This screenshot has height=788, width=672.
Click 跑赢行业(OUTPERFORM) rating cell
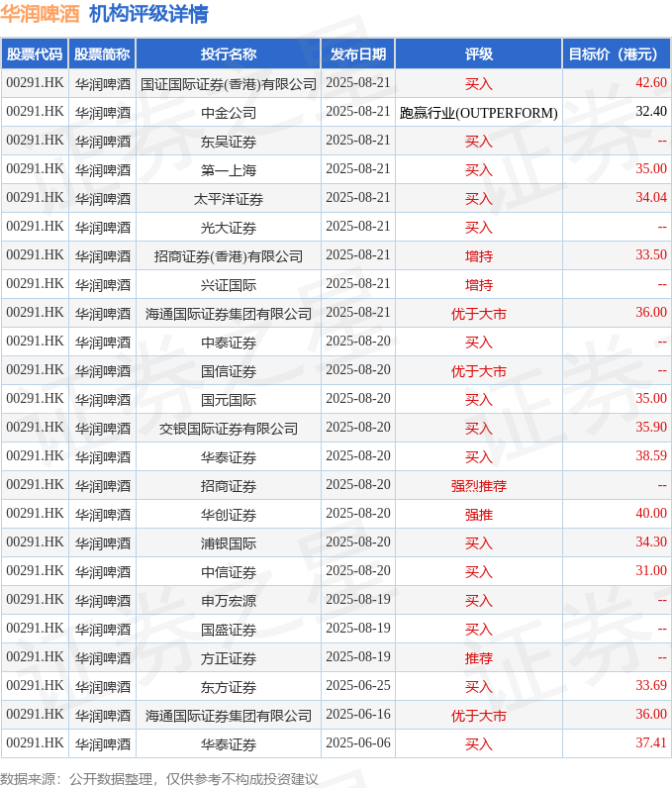(479, 112)
